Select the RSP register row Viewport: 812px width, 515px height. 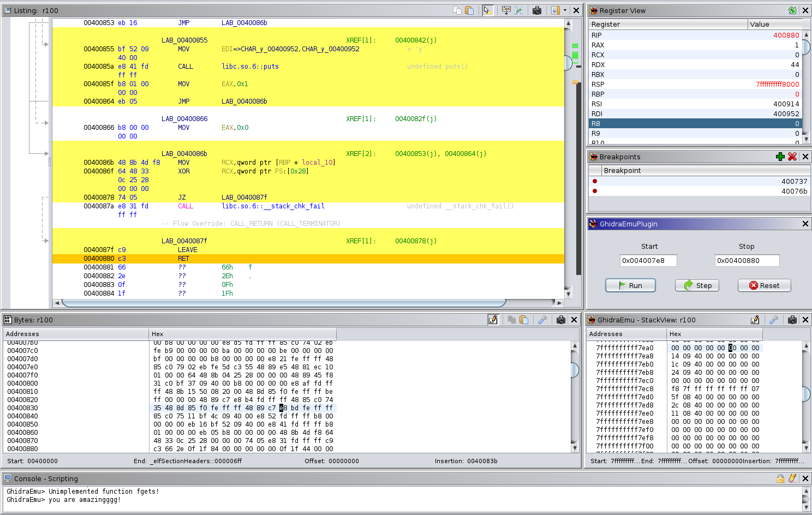tap(695, 85)
